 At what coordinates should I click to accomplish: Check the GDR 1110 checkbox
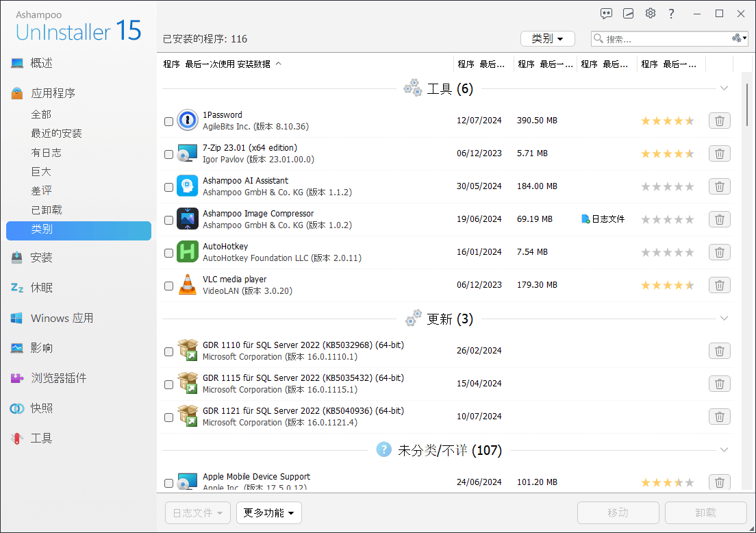[x=168, y=351]
